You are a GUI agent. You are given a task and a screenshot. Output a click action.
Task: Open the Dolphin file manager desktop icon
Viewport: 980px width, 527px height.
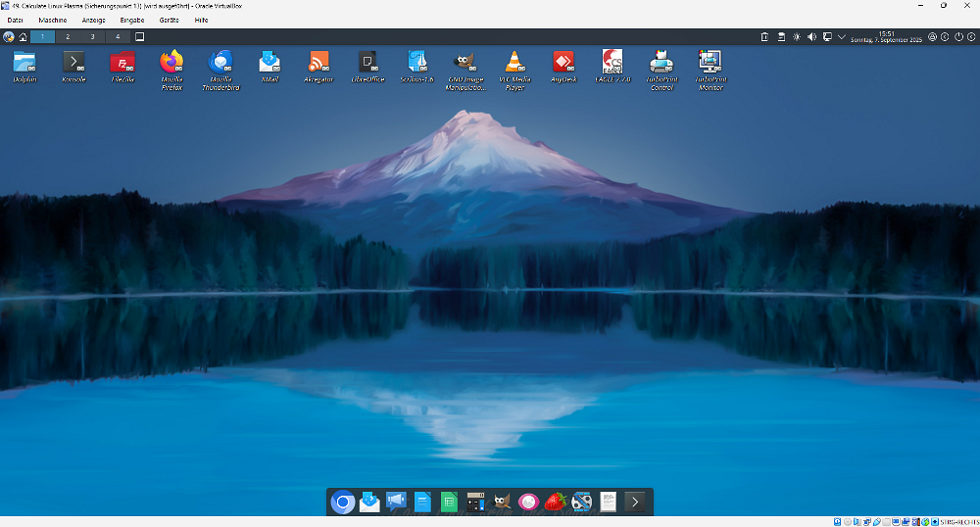click(x=24, y=63)
